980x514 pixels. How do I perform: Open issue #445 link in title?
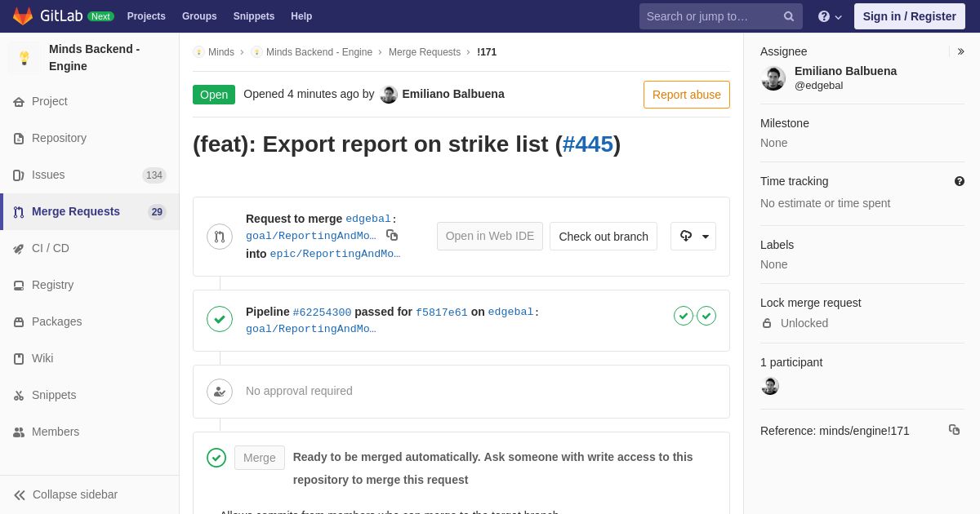[588, 144]
